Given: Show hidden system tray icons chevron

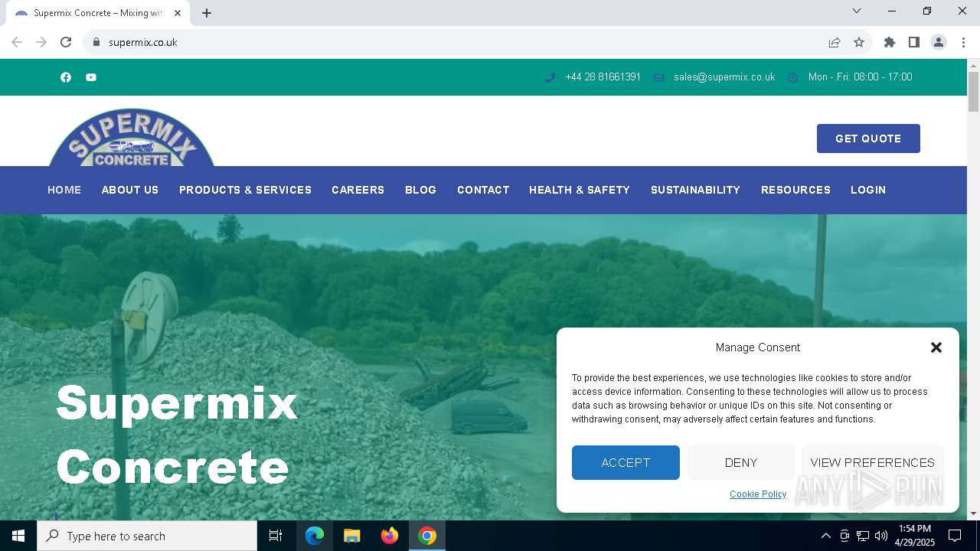Looking at the screenshot, I should (x=825, y=536).
